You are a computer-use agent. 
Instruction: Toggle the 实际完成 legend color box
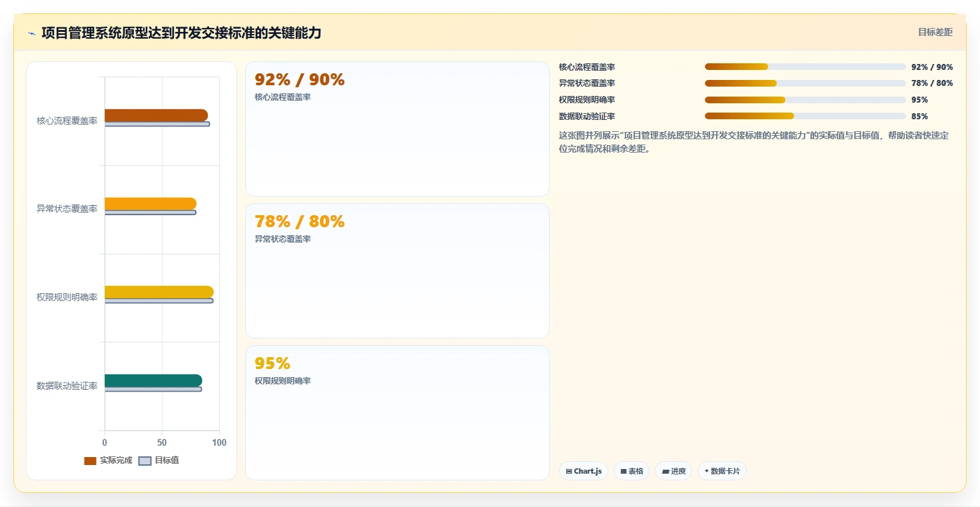[x=90, y=461]
